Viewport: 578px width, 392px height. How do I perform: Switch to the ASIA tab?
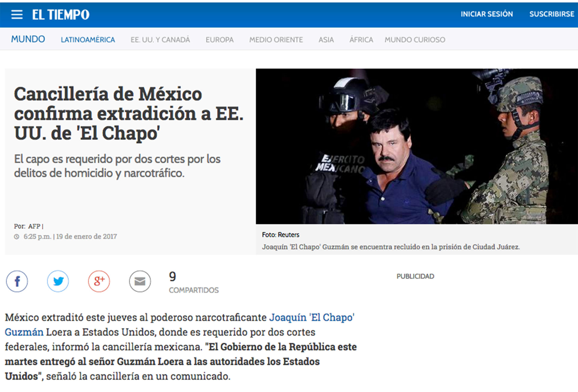point(326,40)
